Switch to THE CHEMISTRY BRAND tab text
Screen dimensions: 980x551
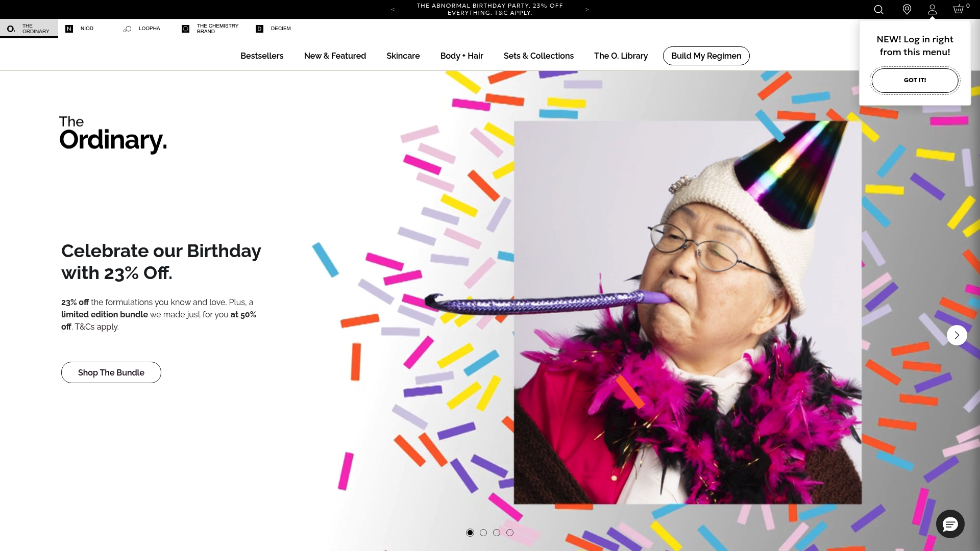[x=217, y=29]
